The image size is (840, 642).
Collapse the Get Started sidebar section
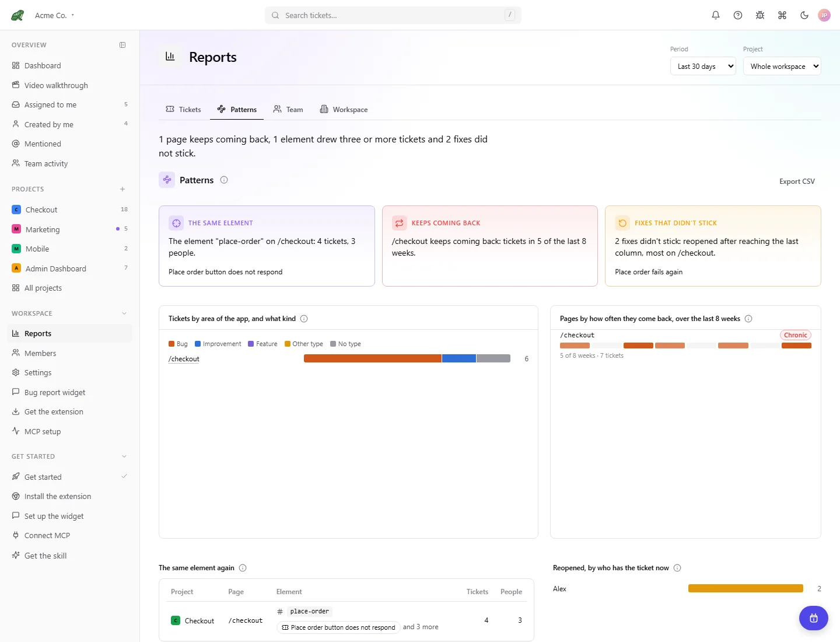(x=124, y=456)
